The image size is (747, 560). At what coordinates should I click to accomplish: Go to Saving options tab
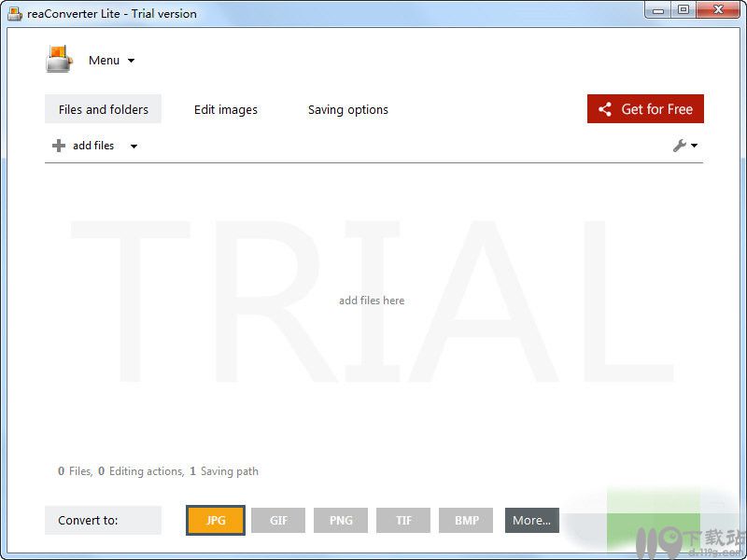pyautogui.click(x=347, y=109)
